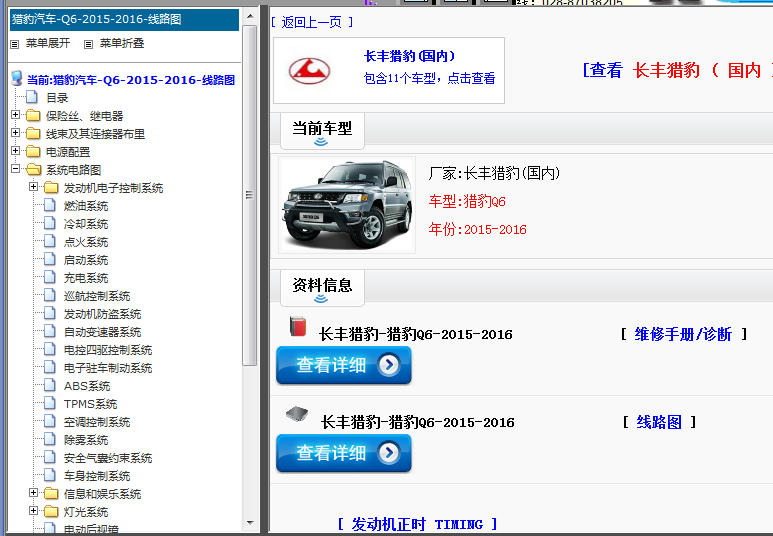This screenshot has height=536, width=773.
Task: Click the folder icon of 信息和娱乐系统
Action: pyautogui.click(x=51, y=493)
